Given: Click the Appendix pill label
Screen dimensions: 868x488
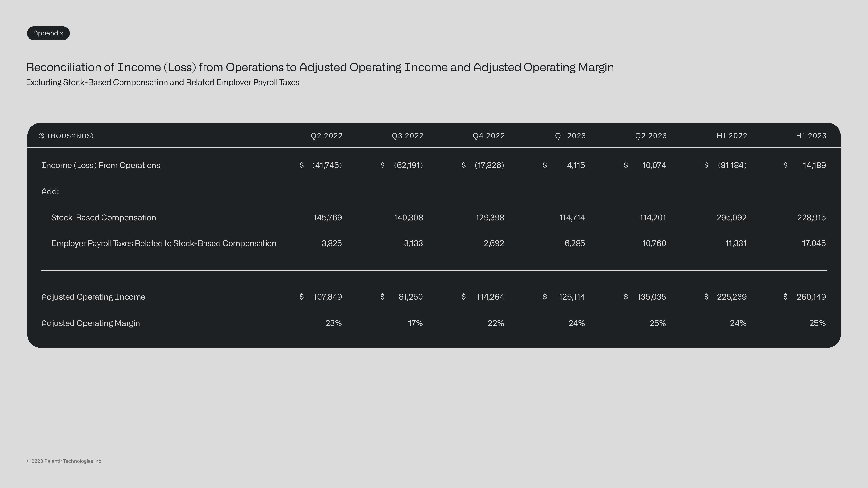Looking at the screenshot, I should click(x=48, y=33).
